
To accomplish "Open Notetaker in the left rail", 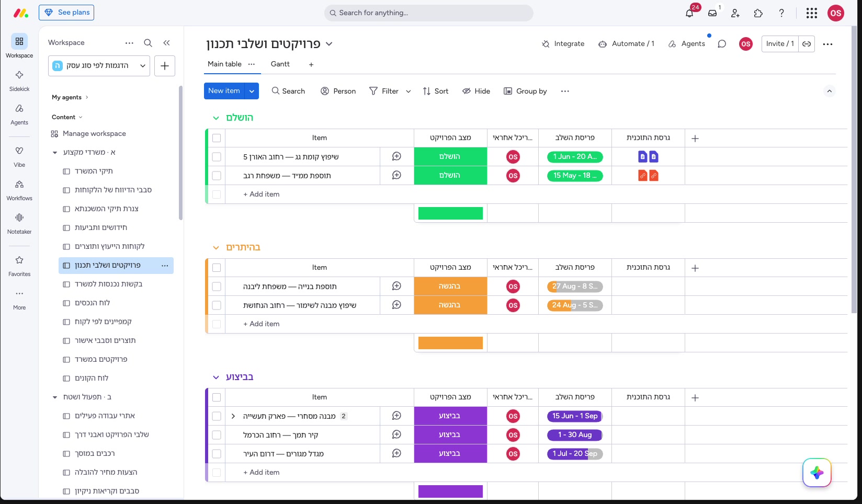I will pyautogui.click(x=19, y=223).
